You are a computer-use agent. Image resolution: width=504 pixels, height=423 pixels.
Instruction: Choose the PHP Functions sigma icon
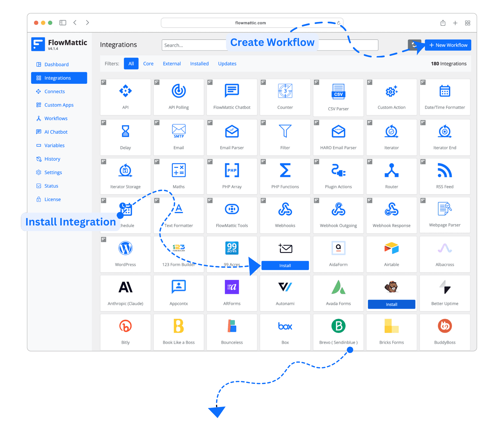pos(285,170)
